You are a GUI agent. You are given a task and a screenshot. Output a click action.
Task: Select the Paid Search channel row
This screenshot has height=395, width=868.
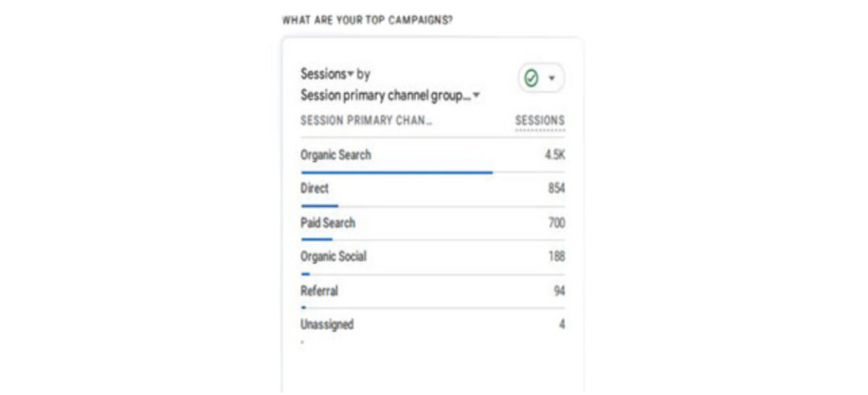coord(433,224)
